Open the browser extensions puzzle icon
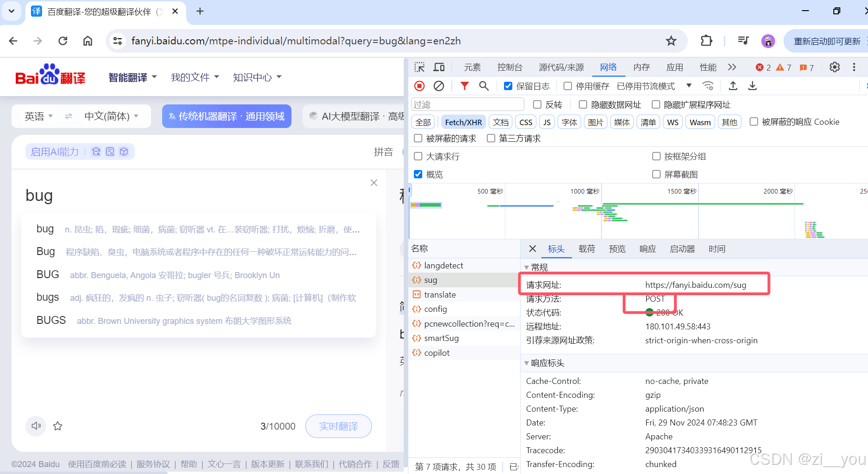Image resolution: width=868 pixels, height=474 pixels. tap(706, 41)
